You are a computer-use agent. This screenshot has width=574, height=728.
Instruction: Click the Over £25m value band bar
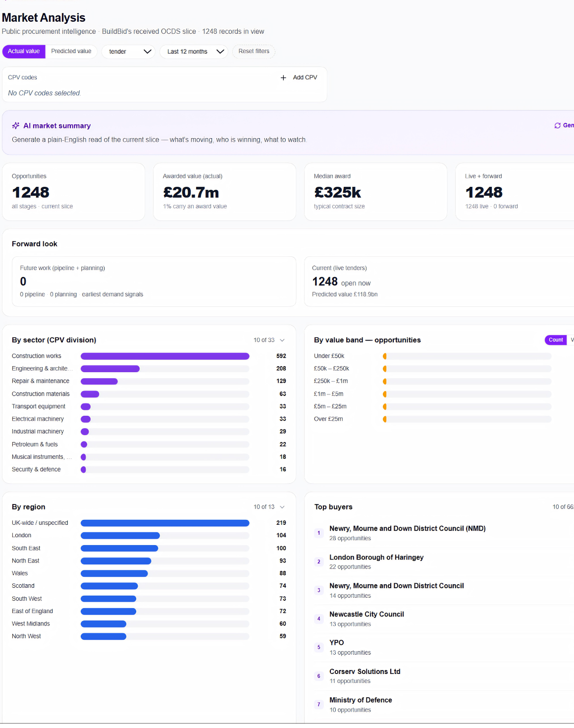coord(467,419)
